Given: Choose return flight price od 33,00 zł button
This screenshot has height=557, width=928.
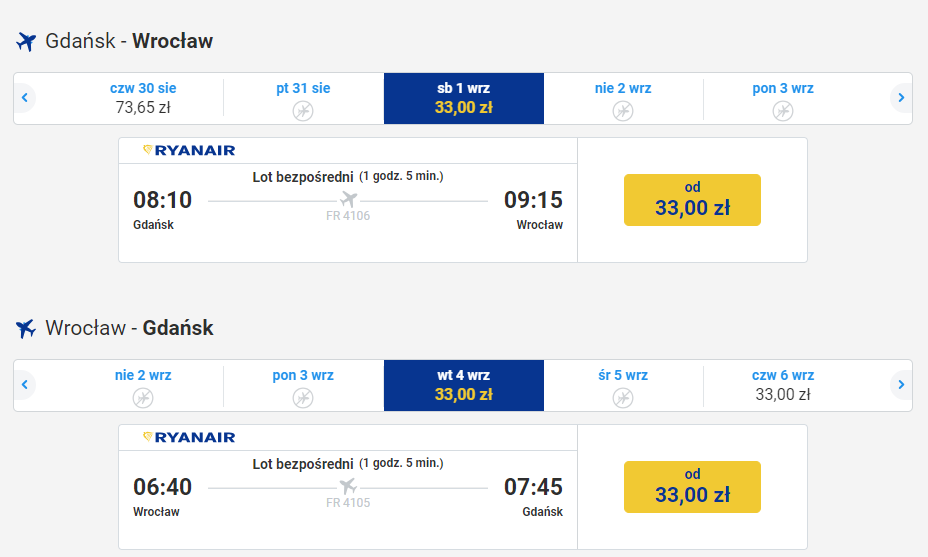Looking at the screenshot, I should pos(692,487).
